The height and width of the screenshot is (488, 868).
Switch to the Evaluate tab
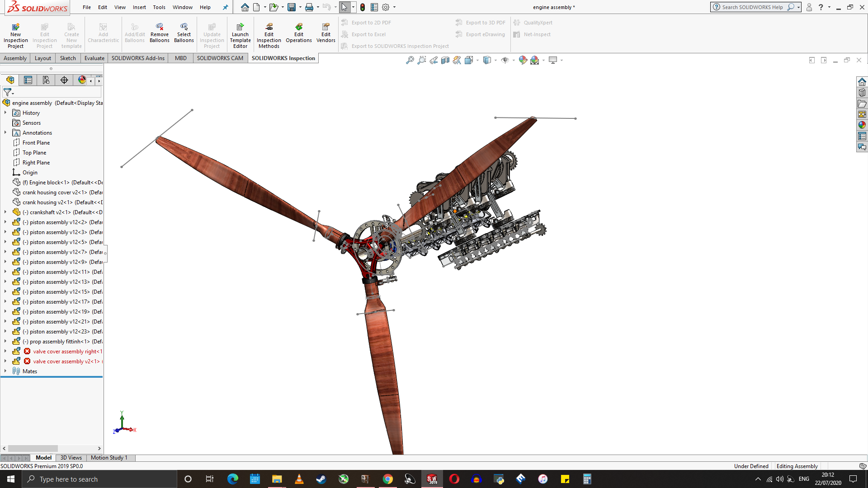pos(94,58)
